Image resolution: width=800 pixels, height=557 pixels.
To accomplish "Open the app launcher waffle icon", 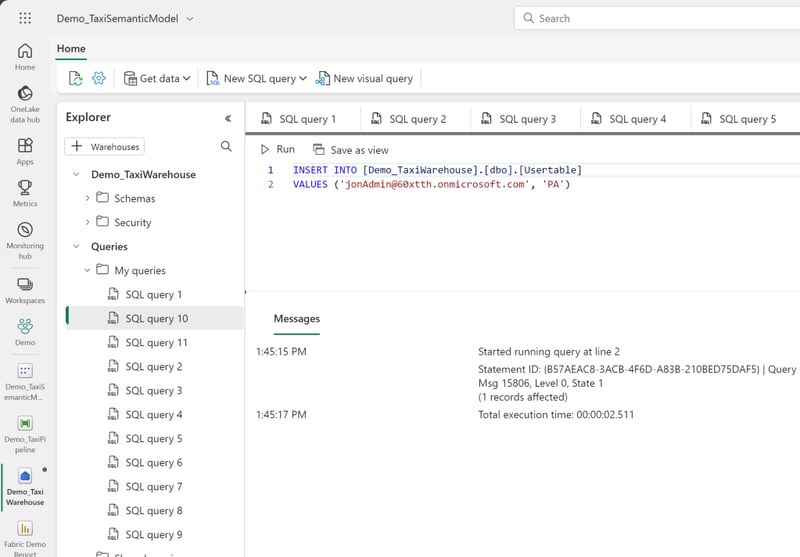I will point(25,18).
